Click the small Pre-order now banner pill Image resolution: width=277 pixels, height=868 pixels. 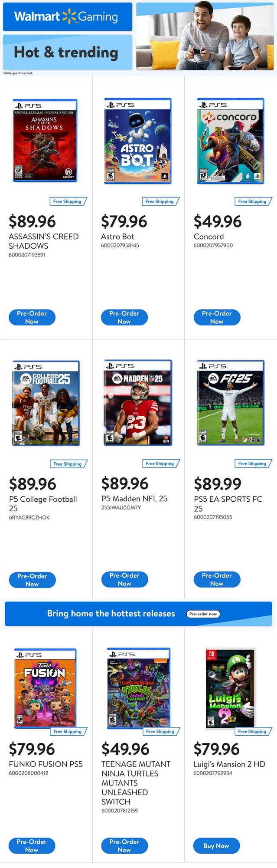click(203, 614)
